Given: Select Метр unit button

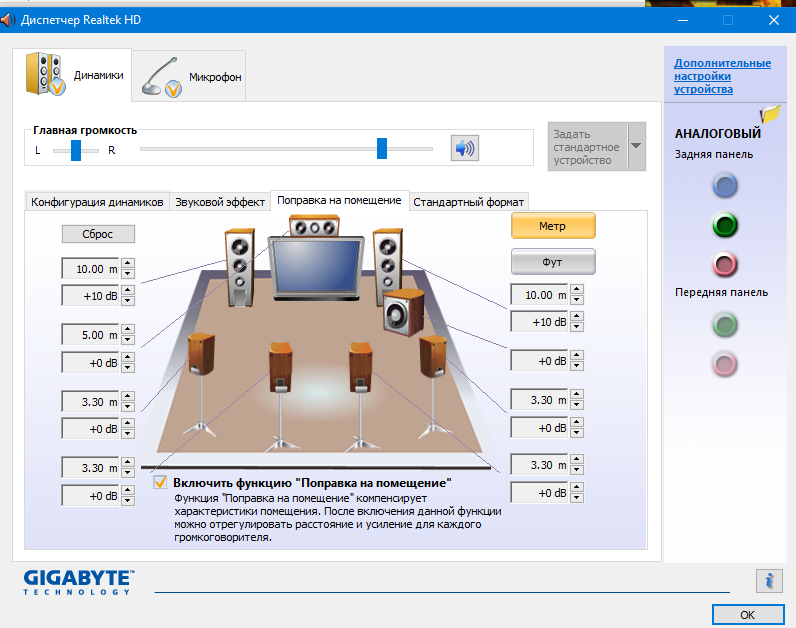Looking at the screenshot, I should click(553, 226).
